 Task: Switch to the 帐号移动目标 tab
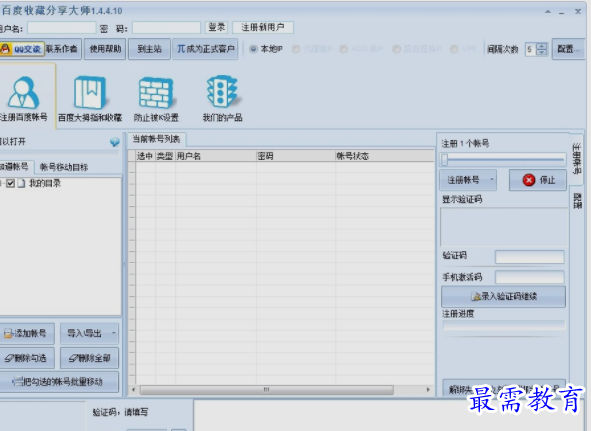pyautogui.click(x=64, y=167)
